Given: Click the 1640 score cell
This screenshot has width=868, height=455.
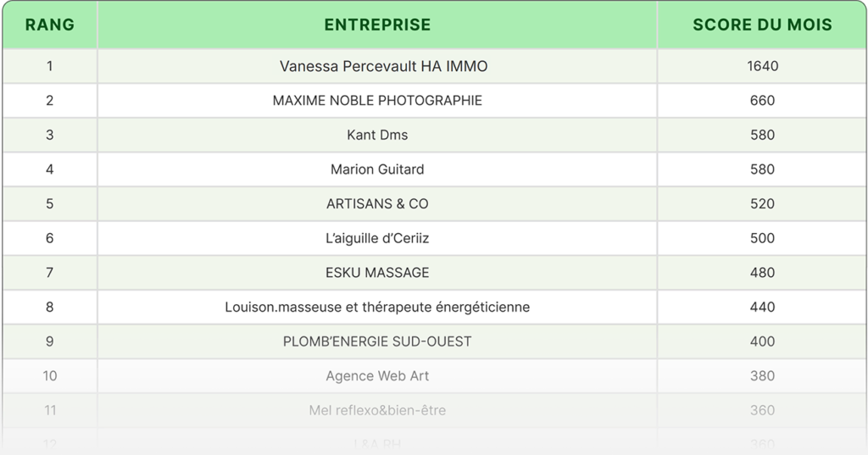Looking at the screenshot, I should click(x=762, y=66).
